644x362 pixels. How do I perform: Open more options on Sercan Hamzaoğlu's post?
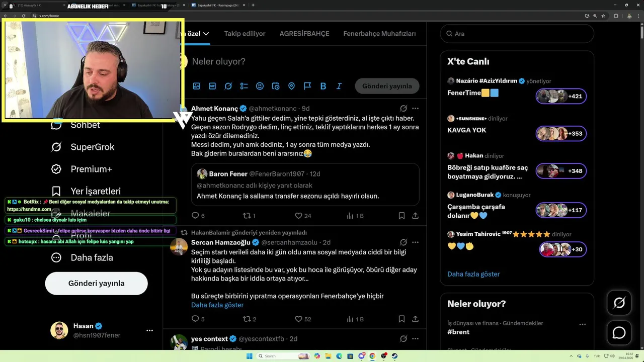pyautogui.click(x=415, y=242)
